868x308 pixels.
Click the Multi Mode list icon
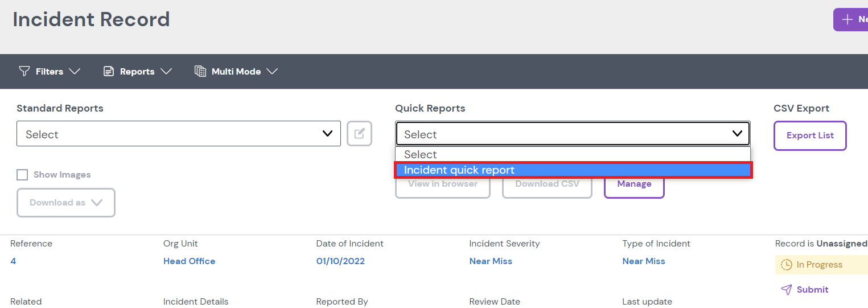(x=200, y=71)
